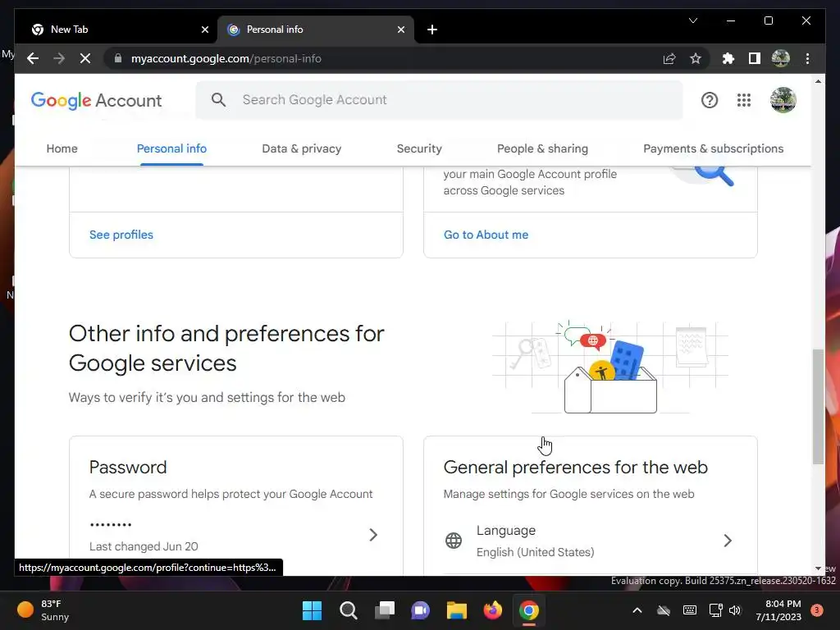Share this page via the share icon

669,58
